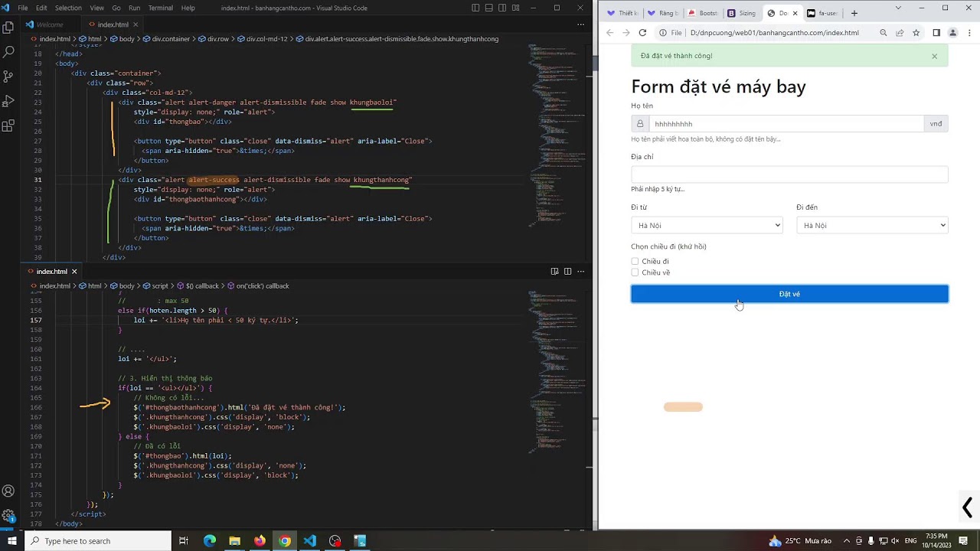Image resolution: width=980 pixels, height=551 pixels.
Task: Open Explorer in VS Code activity bar
Action: point(8,28)
